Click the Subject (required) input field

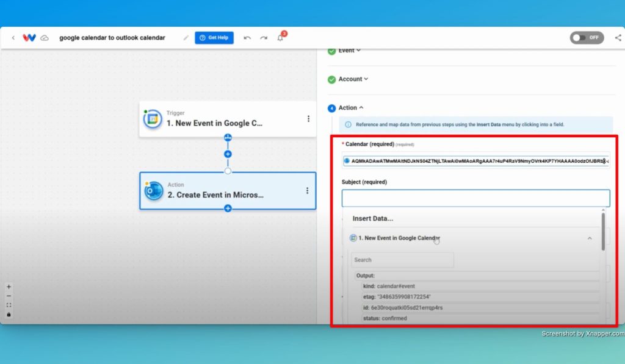click(x=475, y=198)
